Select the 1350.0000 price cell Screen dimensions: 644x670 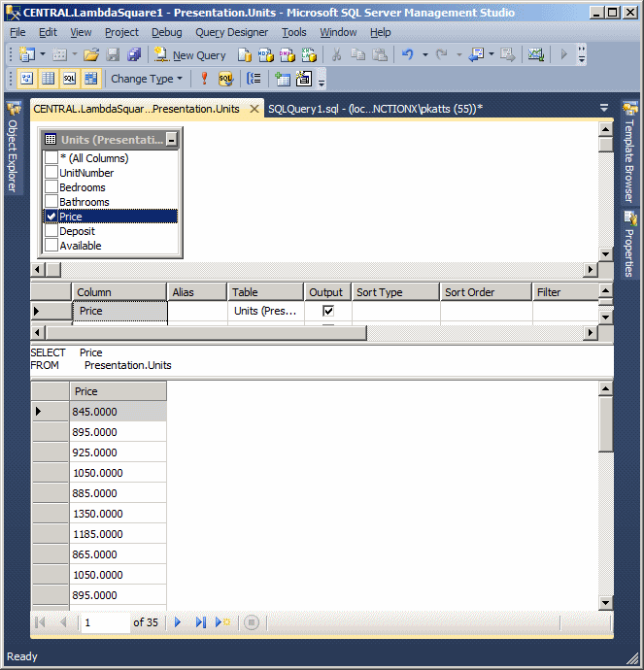pyautogui.click(x=118, y=514)
